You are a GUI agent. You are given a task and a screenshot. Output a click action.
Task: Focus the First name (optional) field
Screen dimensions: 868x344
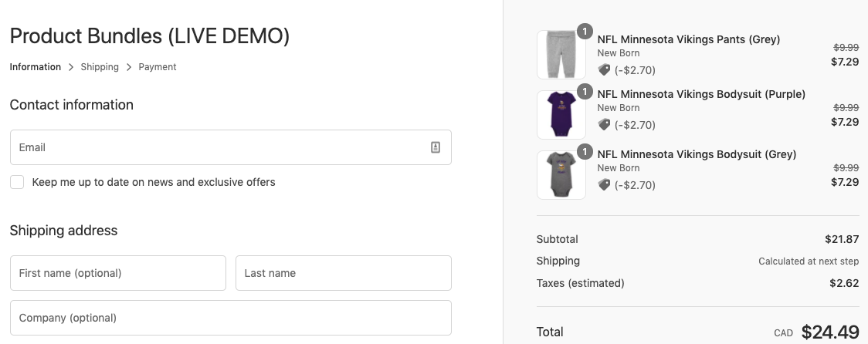(x=118, y=273)
